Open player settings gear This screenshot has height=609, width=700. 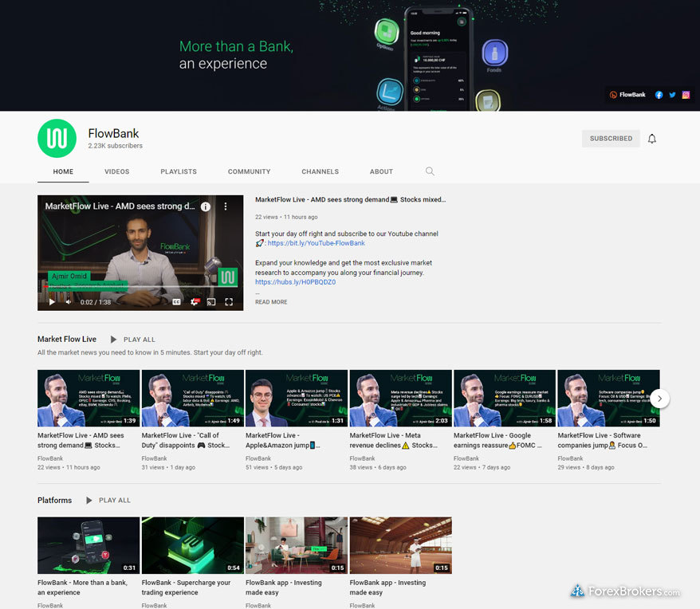[x=195, y=302]
